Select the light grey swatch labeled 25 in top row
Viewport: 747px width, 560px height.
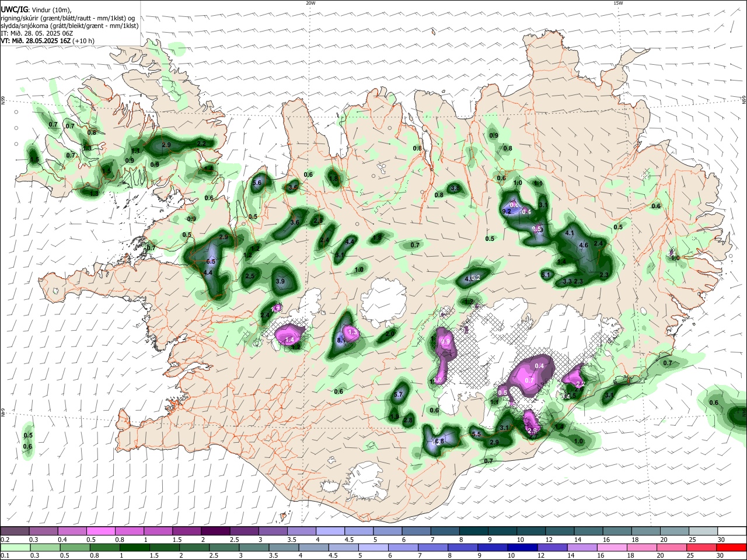[x=703, y=531]
